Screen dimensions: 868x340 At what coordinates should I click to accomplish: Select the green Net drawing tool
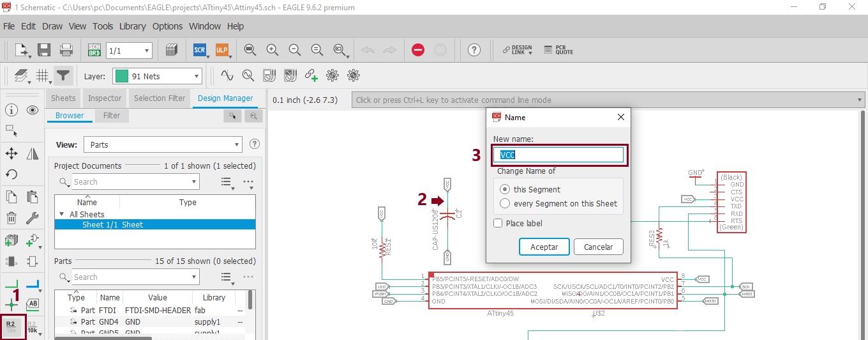pyautogui.click(x=11, y=285)
